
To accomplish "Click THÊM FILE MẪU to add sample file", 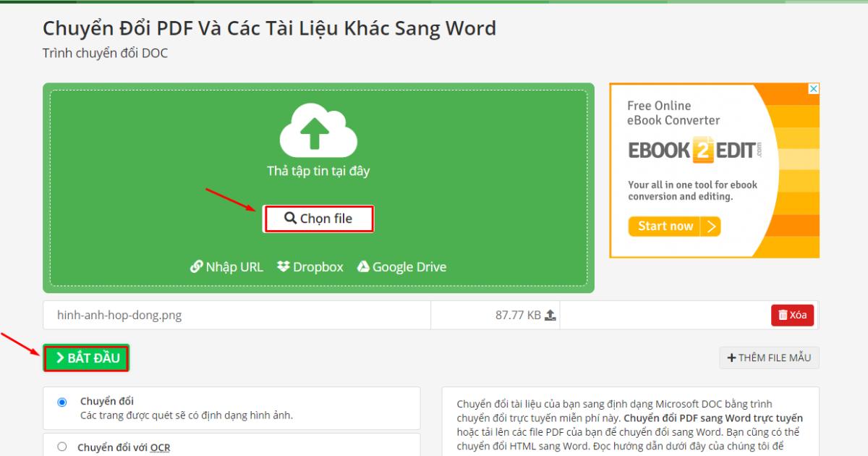I will (x=769, y=357).
